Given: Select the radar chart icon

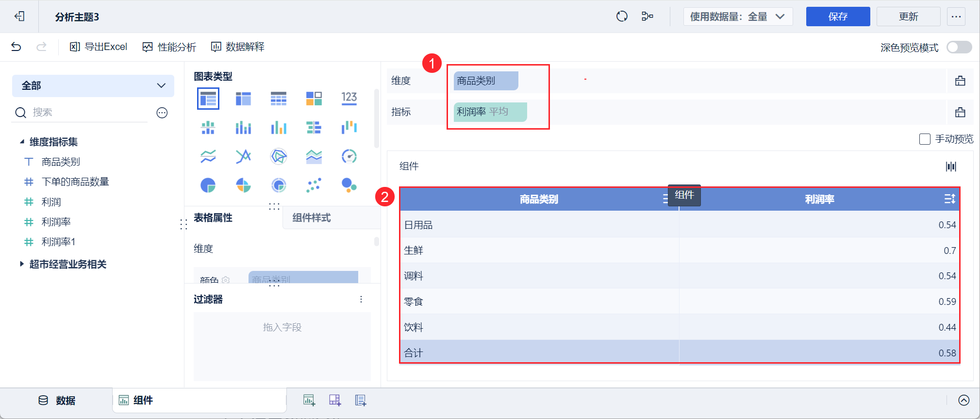Looking at the screenshot, I should point(279,156).
